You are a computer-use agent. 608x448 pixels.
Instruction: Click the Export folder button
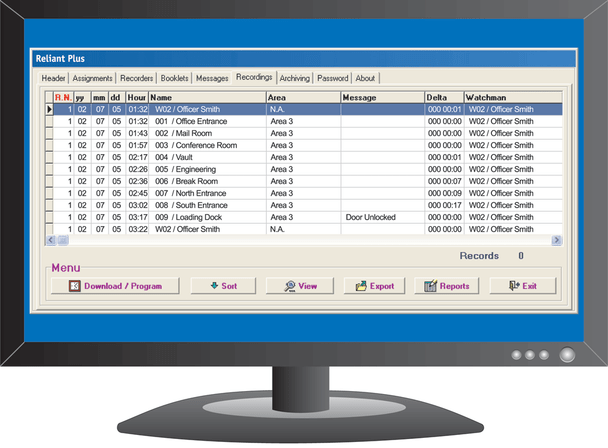[x=374, y=286]
